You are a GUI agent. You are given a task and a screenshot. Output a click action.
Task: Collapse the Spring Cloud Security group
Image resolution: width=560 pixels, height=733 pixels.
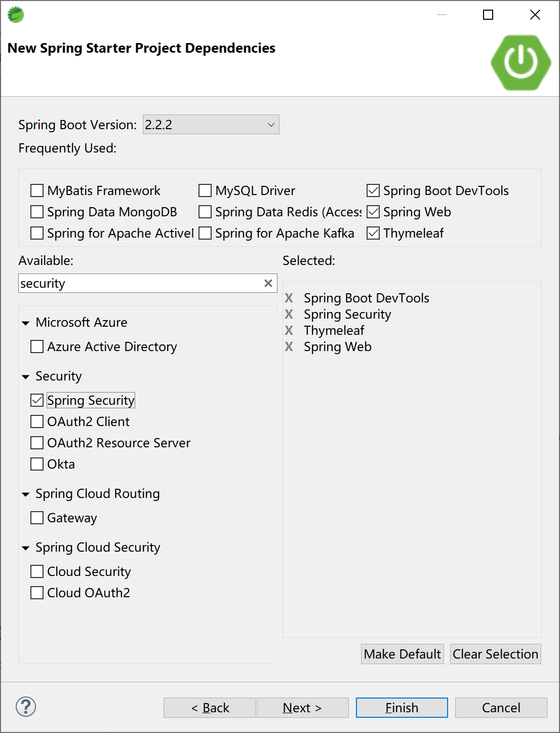coord(26,548)
